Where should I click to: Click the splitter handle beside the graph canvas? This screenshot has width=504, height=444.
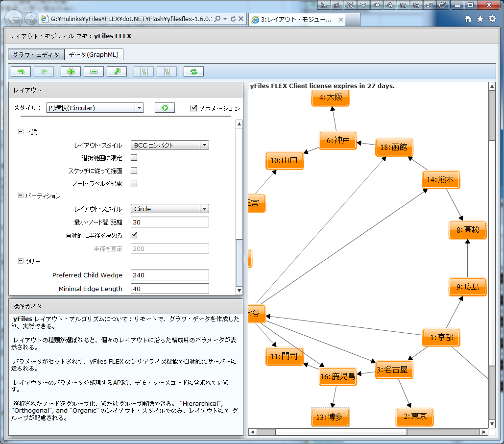click(246, 259)
